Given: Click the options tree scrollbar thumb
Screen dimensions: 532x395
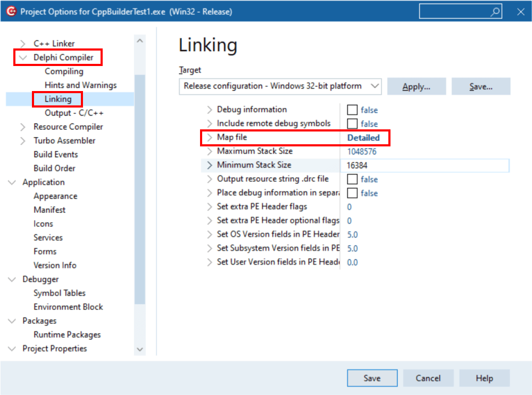Looking at the screenshot, I should [140, 189].
